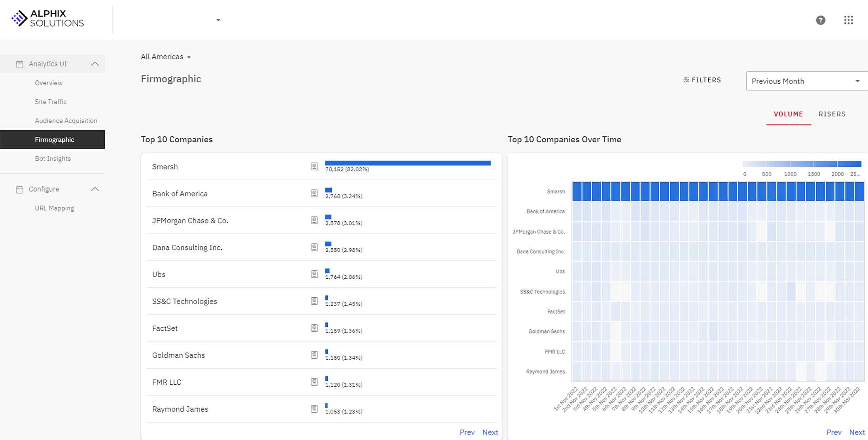
Task: Click the FILTERS button
Action: [x=702, y=80]
